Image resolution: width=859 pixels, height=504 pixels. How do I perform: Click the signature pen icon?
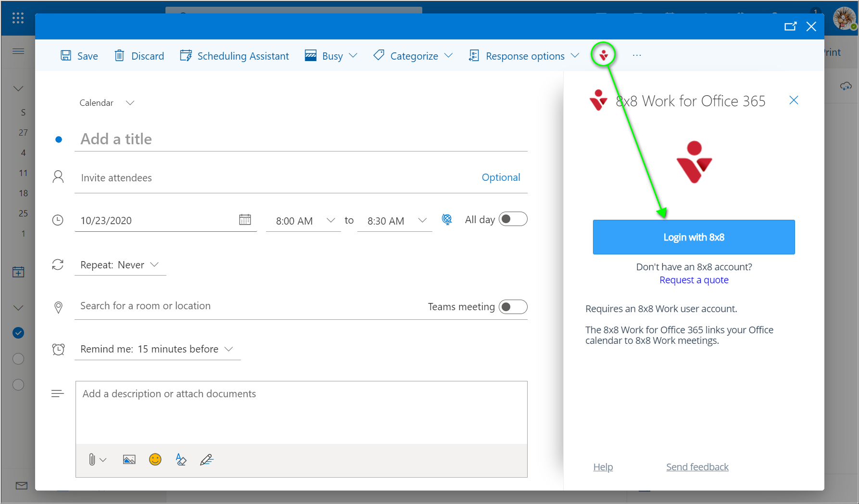click(x=207, y=460)
